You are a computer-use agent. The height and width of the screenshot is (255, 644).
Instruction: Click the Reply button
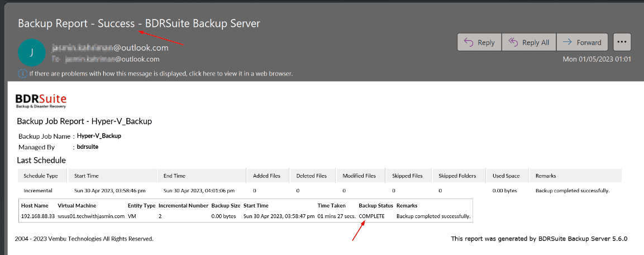[479, 42]
